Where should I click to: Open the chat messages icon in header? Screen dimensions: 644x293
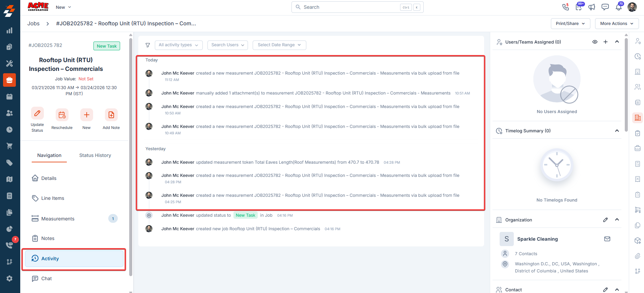pos(605,7)
